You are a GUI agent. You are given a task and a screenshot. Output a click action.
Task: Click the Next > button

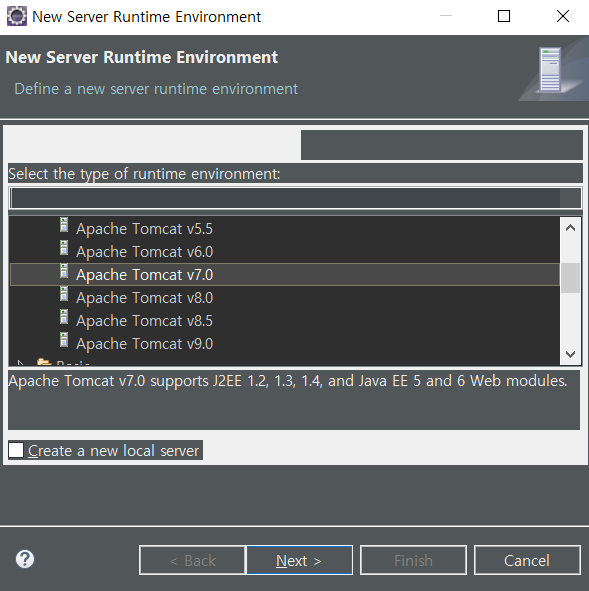pos(299,560)
